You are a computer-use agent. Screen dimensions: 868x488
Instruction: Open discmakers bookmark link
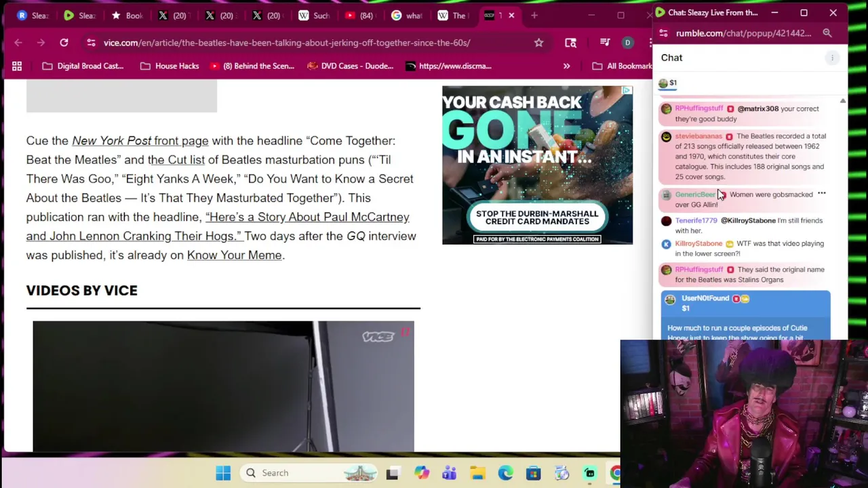click(x=448, y=66)
